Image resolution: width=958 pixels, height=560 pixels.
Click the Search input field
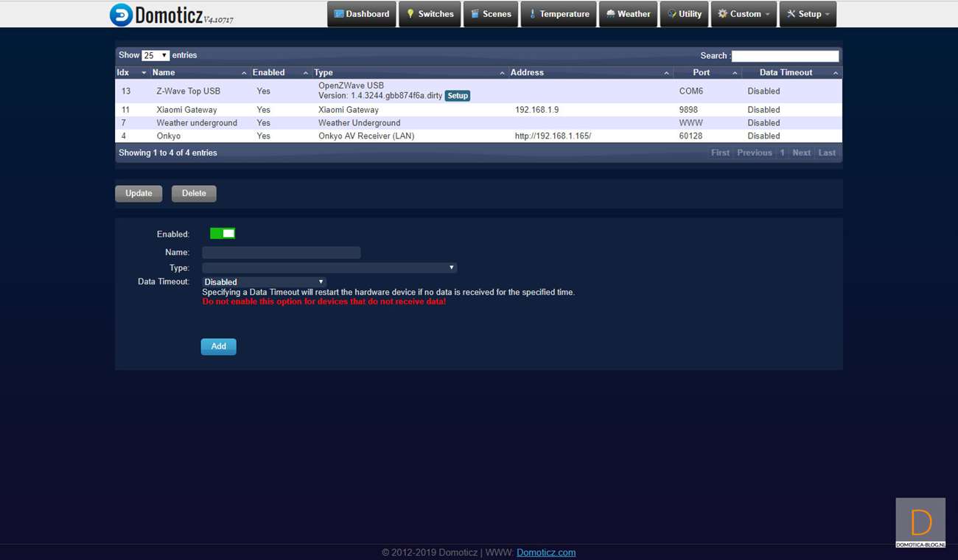pos(785,56)
